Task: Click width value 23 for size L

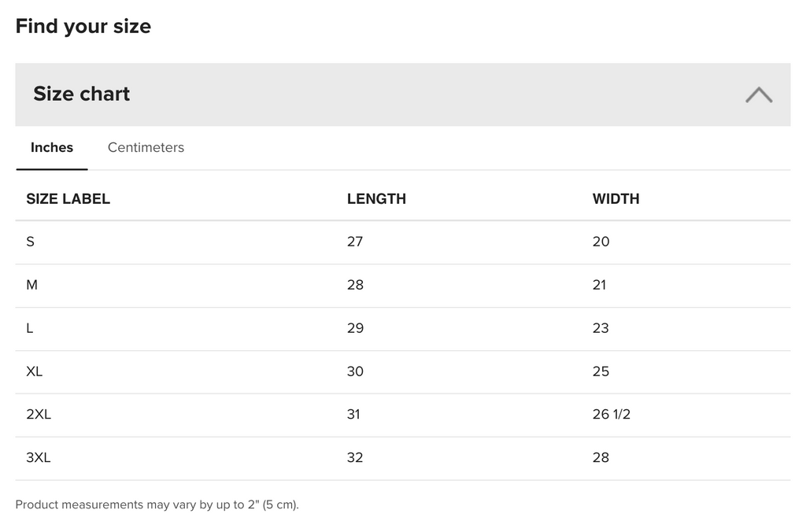Action: pyautogui.click(x=601, y=328)
